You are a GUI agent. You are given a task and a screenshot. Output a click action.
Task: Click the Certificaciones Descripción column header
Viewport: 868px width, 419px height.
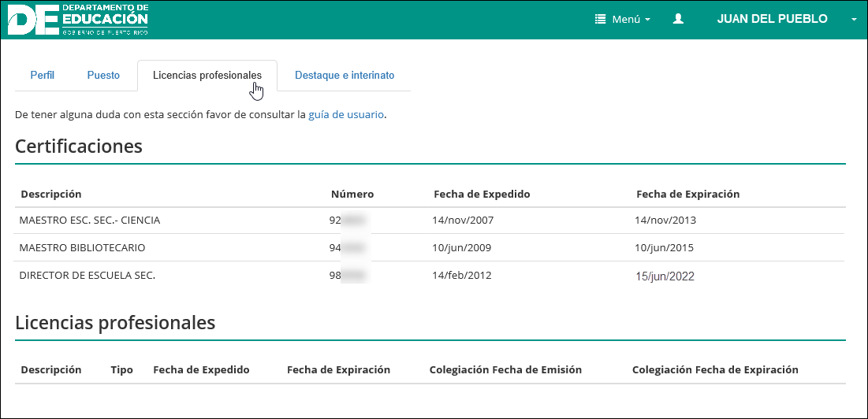(51, 194)
